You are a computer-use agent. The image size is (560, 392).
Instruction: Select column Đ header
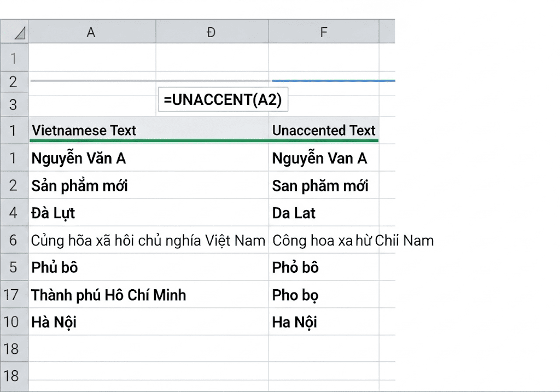[x=212, y=32]
